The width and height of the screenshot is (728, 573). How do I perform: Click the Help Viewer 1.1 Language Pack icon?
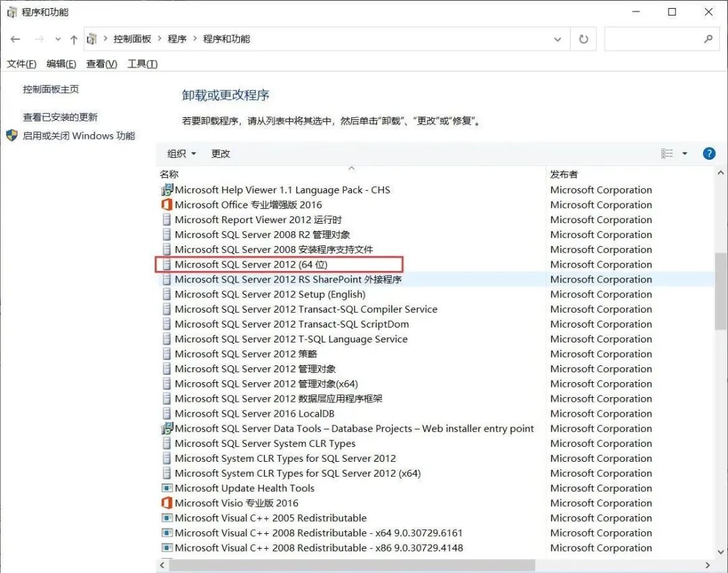166,190
